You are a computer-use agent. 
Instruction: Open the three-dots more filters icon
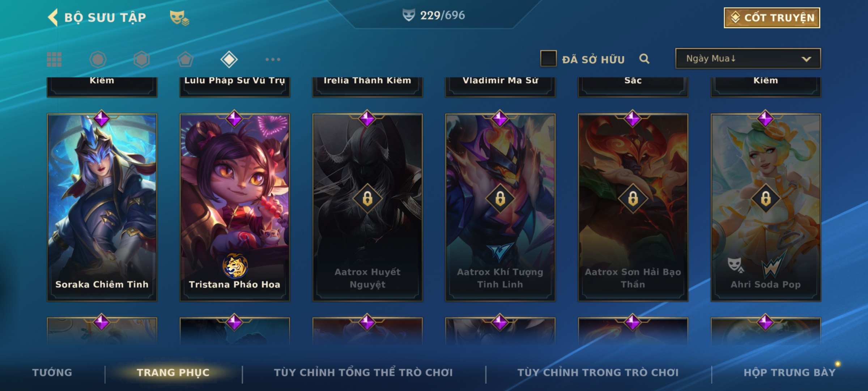tap(273, 59)
